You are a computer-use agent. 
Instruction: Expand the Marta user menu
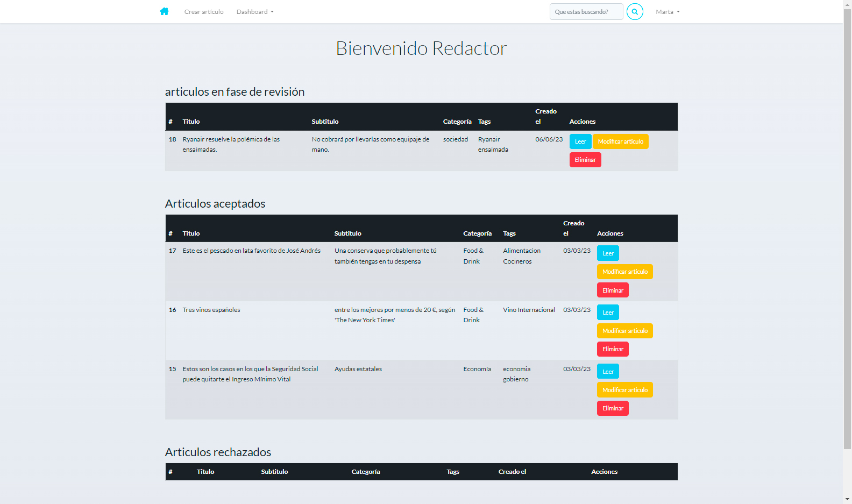(668, 12)
